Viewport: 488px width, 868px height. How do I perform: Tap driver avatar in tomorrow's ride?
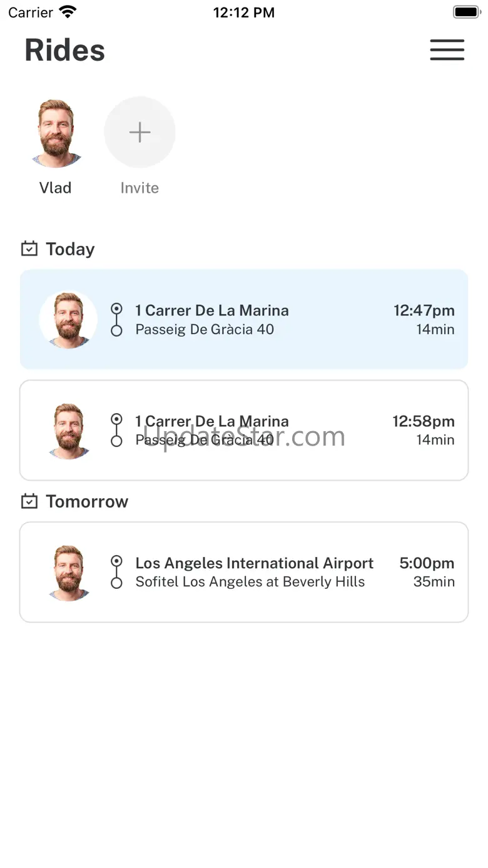pos(68,572)
